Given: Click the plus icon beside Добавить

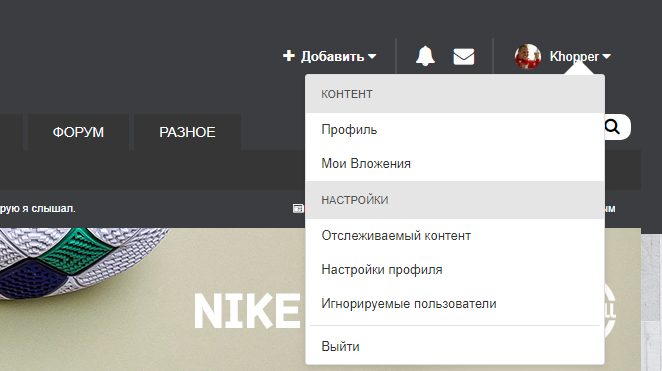Looking at the screenshot, I should click(x=288, y=56).
